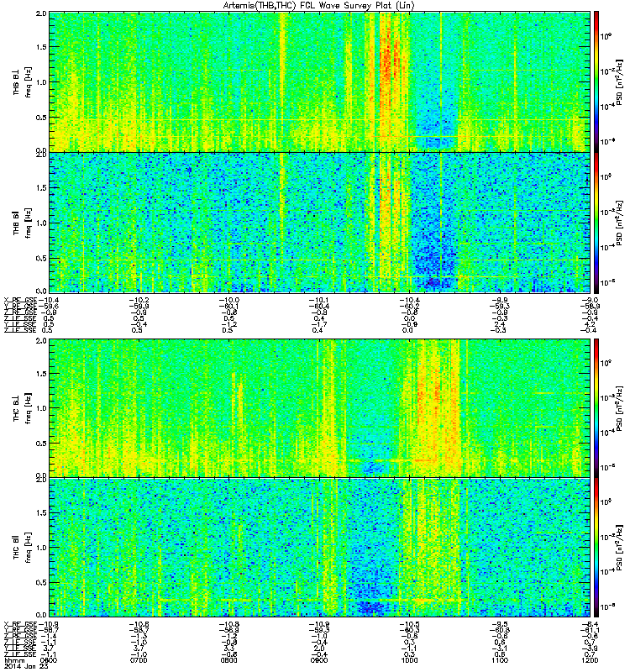Click the color bar beside the THB B-perpendicular panel
The image size is (630, 672).
596,81
